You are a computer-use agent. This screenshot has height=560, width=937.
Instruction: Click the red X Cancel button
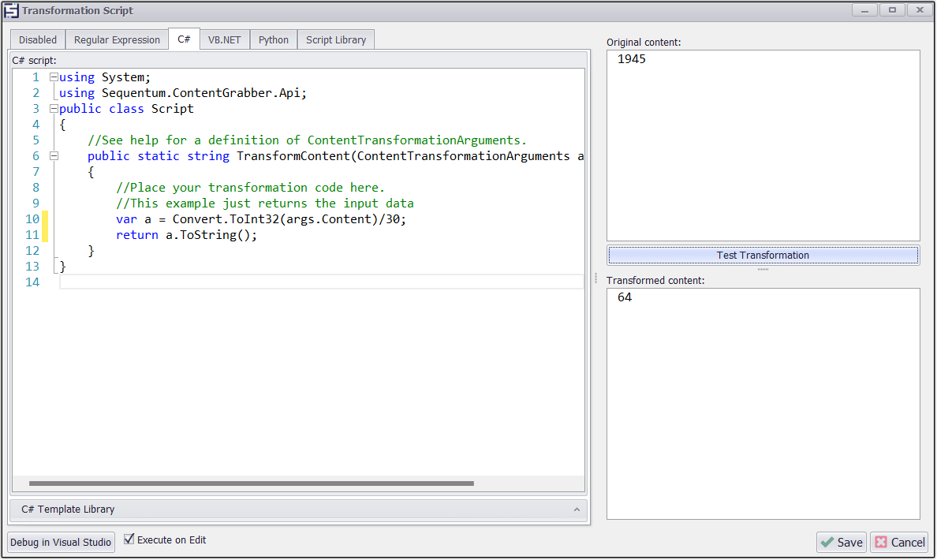point(899,542)
